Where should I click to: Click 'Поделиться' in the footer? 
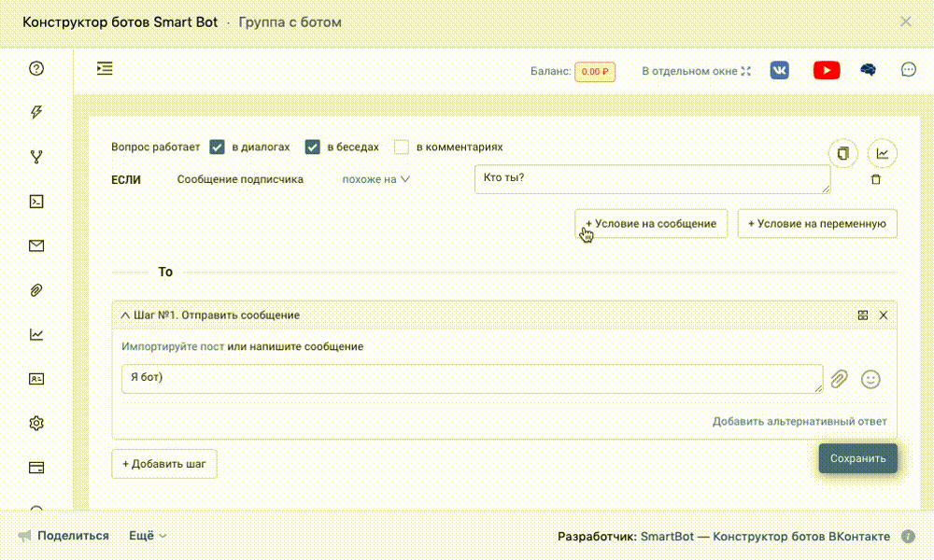[73, 536]
